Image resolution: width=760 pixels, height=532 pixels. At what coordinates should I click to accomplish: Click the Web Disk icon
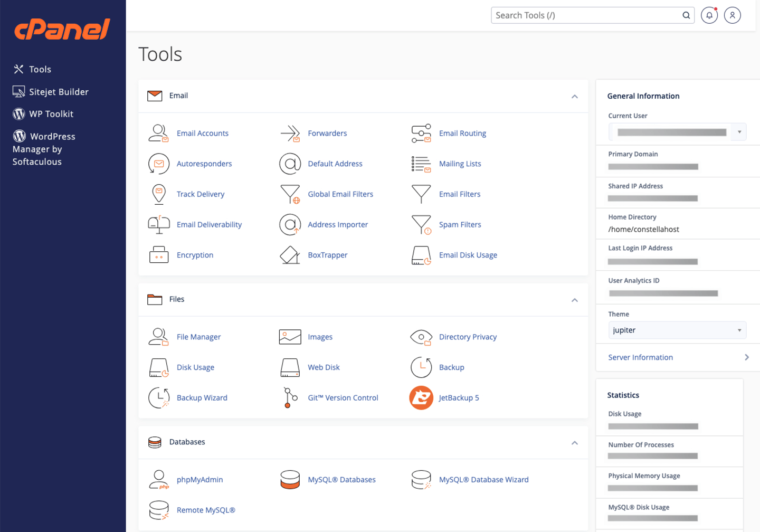(290, 367)
